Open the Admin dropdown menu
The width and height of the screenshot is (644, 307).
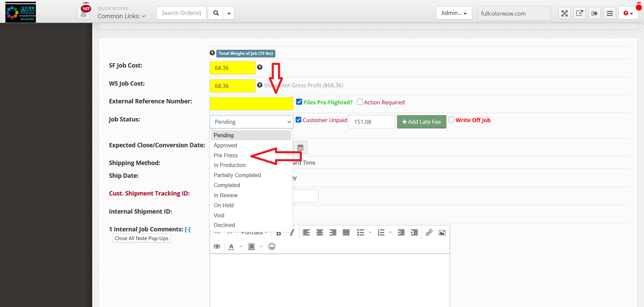[454, 13]
